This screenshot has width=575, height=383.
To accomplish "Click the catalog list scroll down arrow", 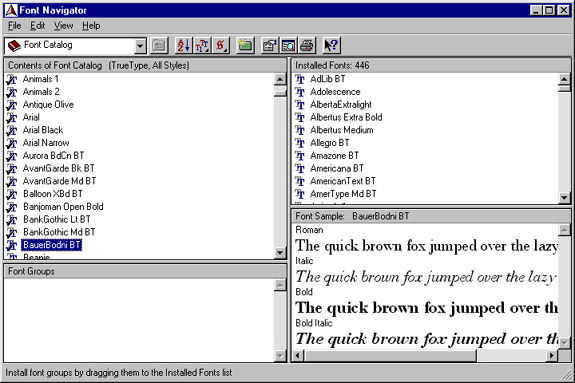I will tap(280, 252).
